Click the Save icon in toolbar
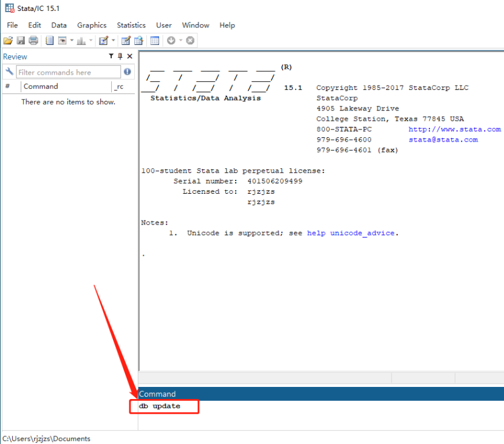Screen dimensions: 504x444 pos(21,41)
